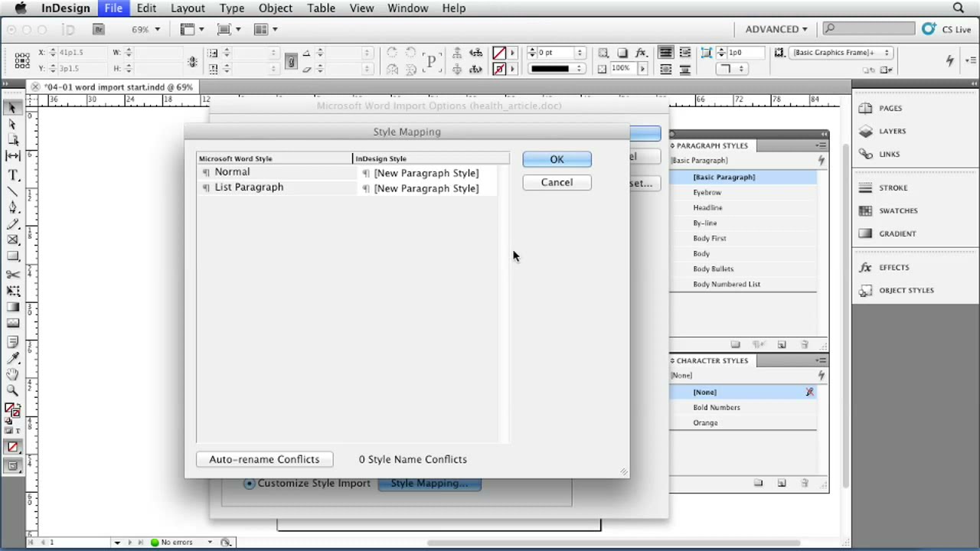Image resolution: width=980 pixels, height=551 pixels.
Task: Click the Auto-rename Conflicts button
Action: [x=264, y=459]
